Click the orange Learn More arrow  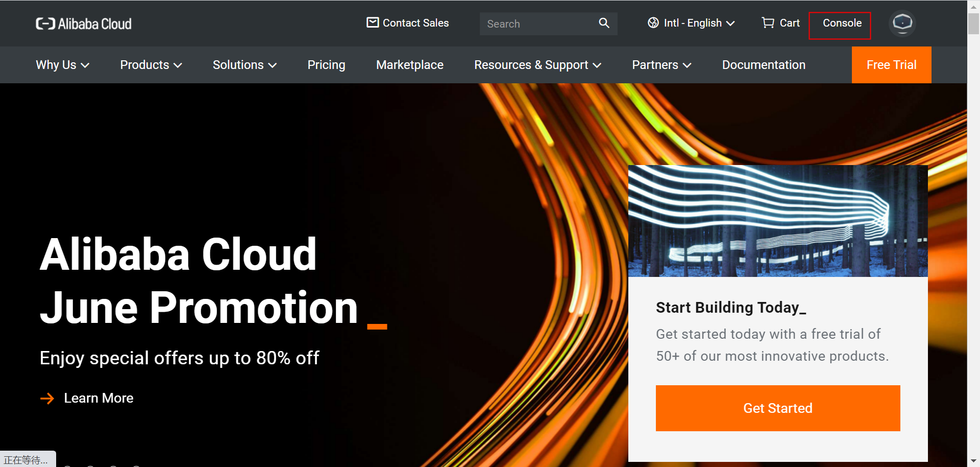47,398
